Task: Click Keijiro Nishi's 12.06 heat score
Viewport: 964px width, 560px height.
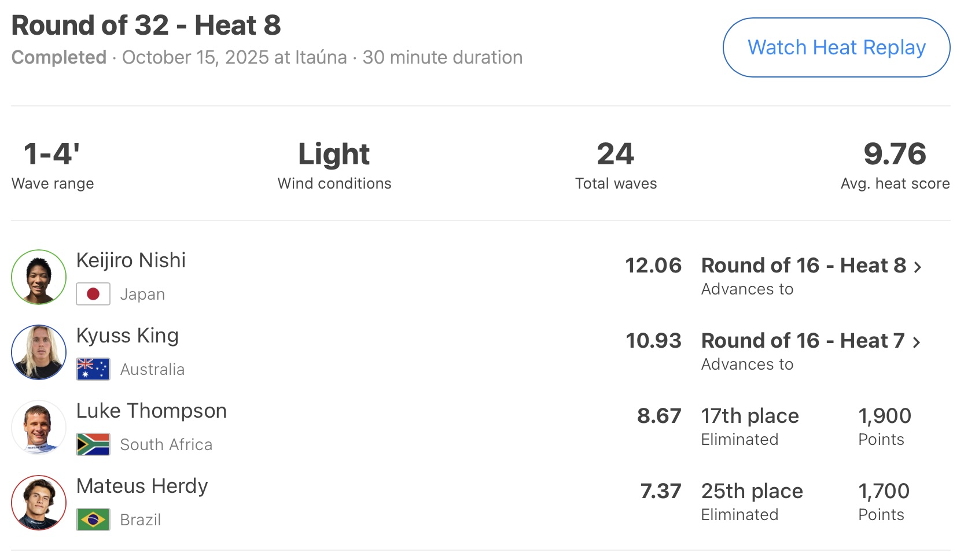Action: point(653,266)
